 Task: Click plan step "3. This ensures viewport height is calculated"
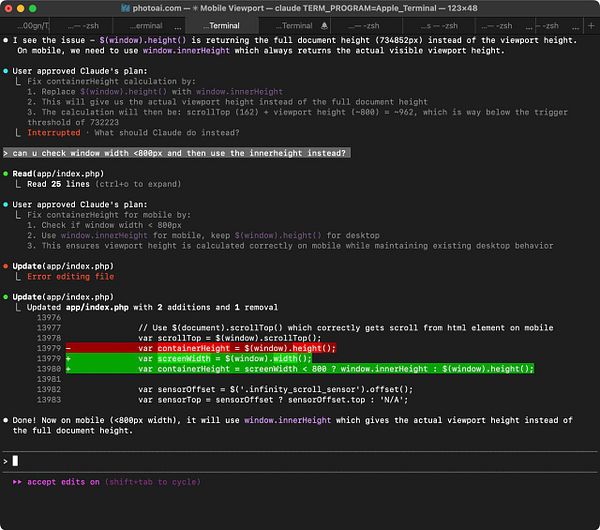290,246
